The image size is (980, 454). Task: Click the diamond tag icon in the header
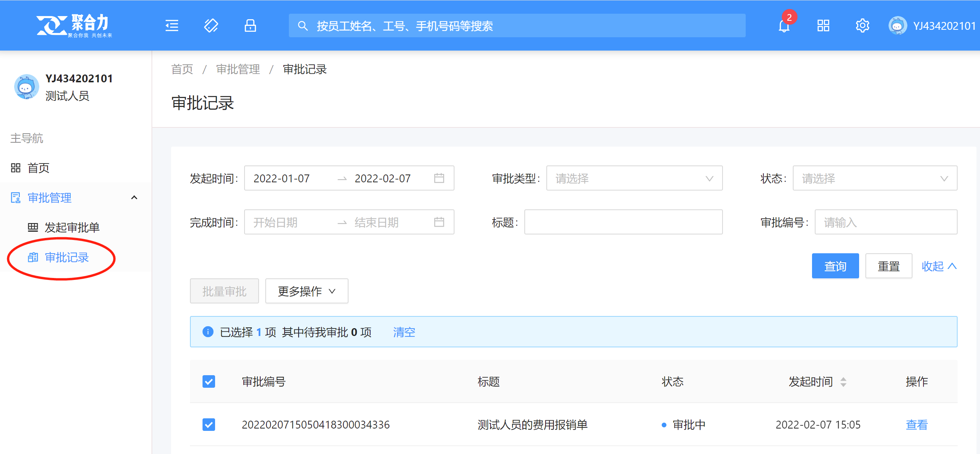click(211, 26)
